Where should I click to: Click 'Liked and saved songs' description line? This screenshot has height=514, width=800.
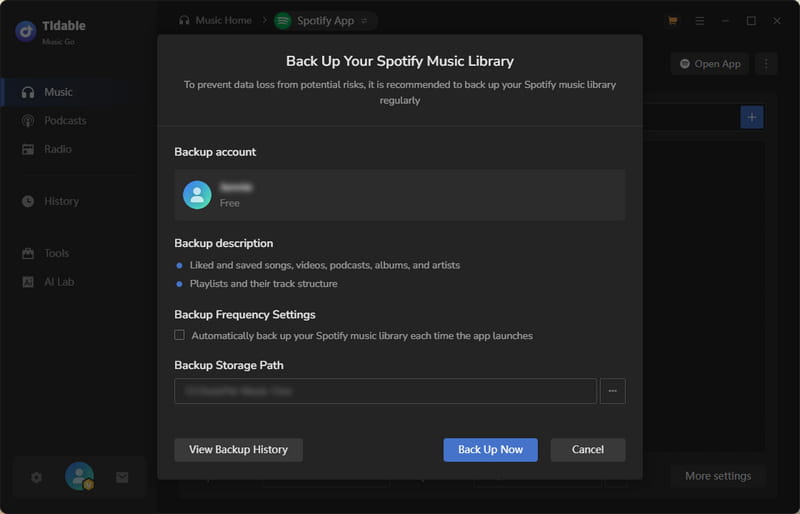[x=324, y=265]
